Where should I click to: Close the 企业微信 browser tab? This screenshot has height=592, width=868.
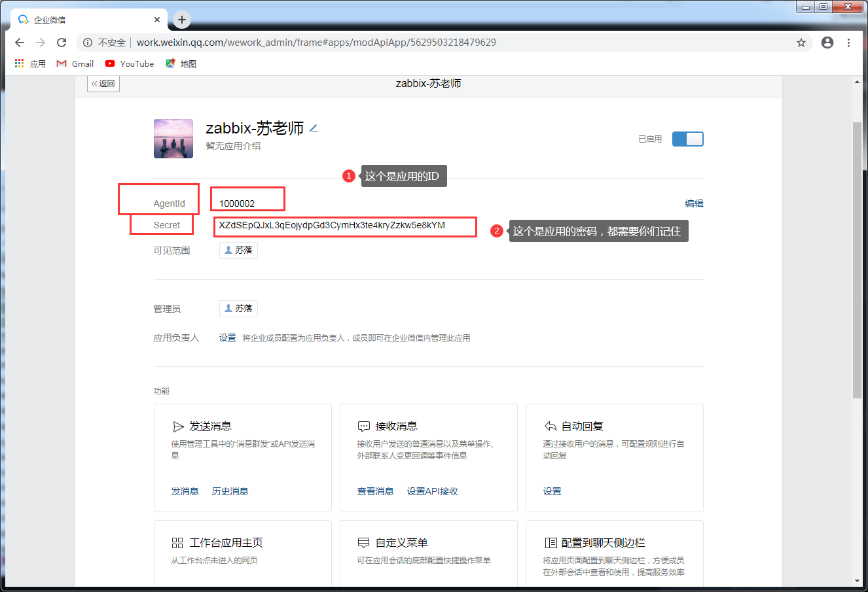point(157,20)
